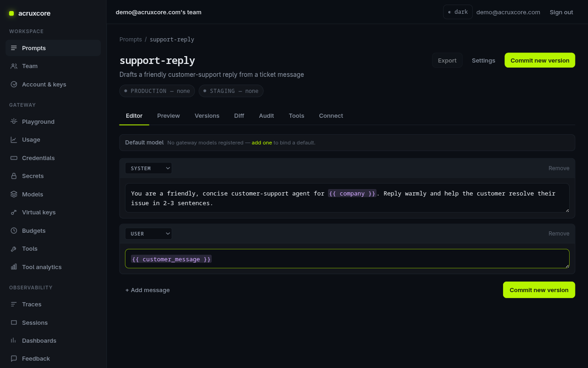Open prompt Settings button
The image size is (588, 368).
(x=483, y=60)
